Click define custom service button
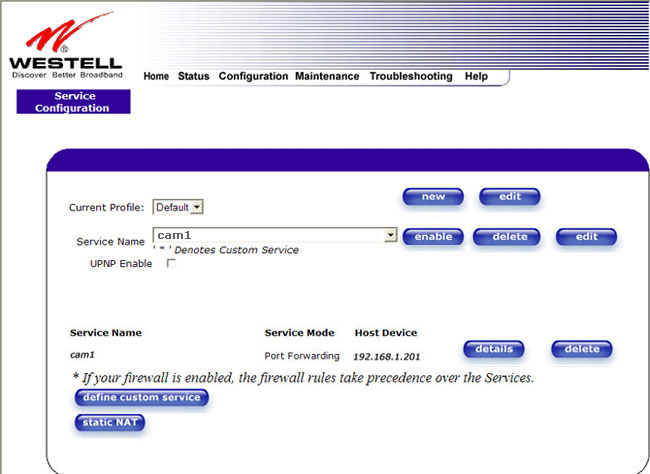 coord(141,397)
